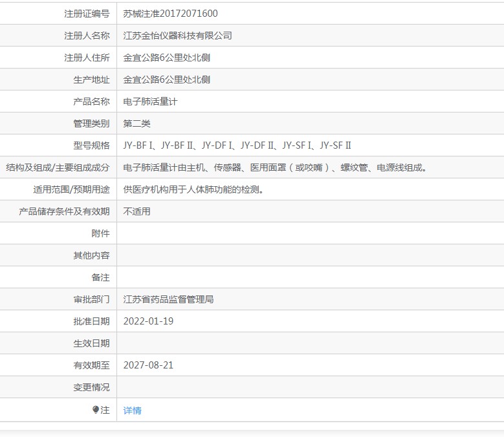
Task: Click the model spec JY-BF Ⅰ list
Action: click(x=237, y=145)
